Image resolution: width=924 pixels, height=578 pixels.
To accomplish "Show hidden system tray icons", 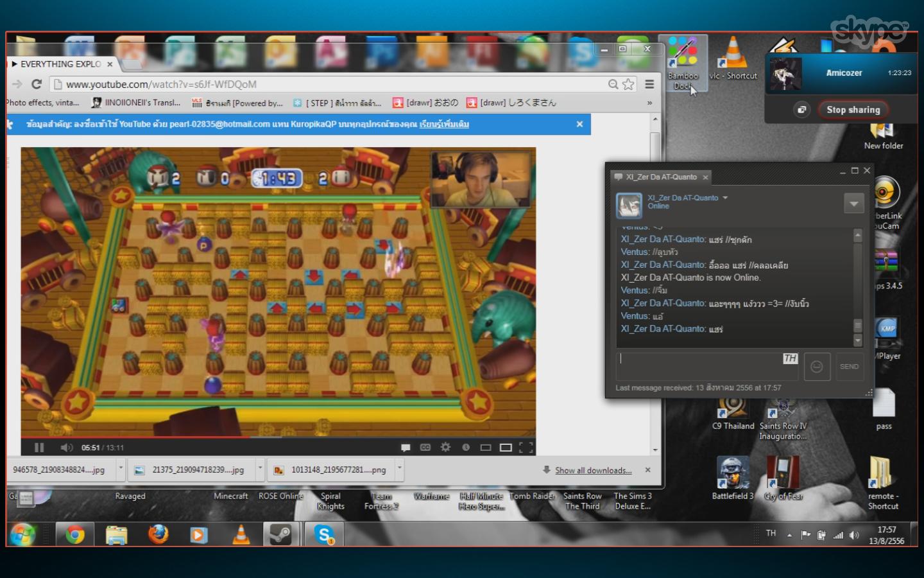I will point(789,535).
